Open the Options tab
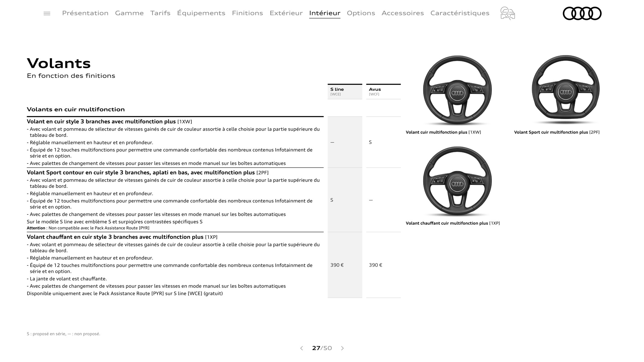 [x=361, y=13]
